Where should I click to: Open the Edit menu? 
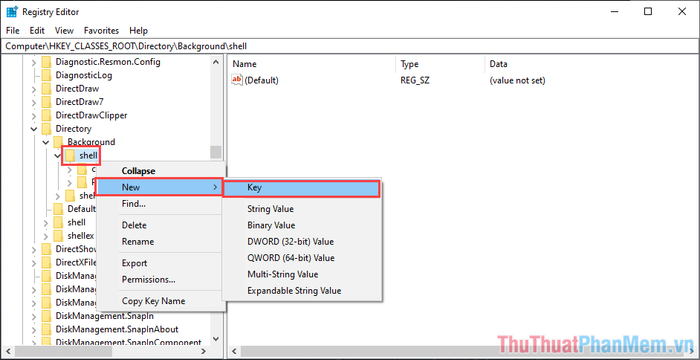(37, 31)
